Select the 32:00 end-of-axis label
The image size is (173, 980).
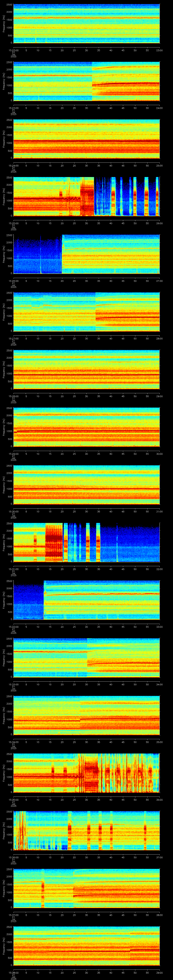(x=159, y=569)
